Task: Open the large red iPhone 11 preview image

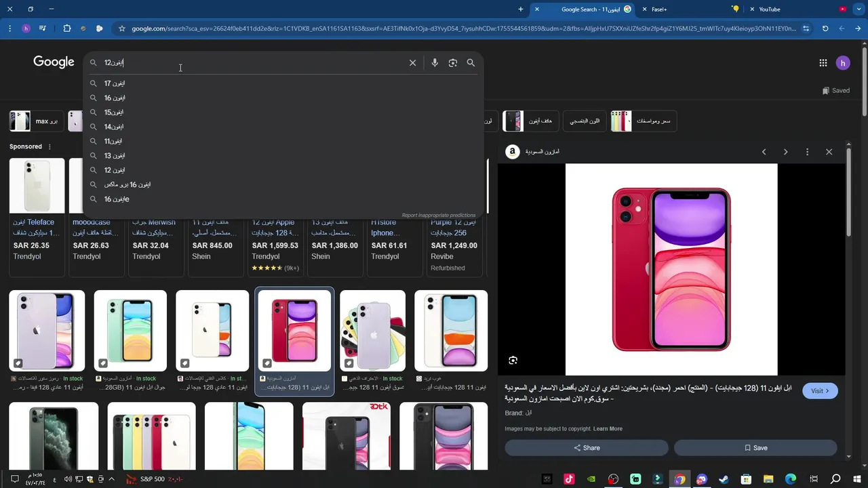Action: click(x=671, y=269)
